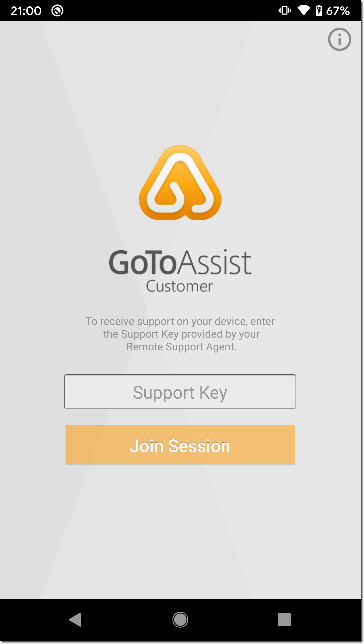The height and width of the screenshot is (644, 364).
Task: Tap the Android back navigation button
Action: click(x=75, y=620)
